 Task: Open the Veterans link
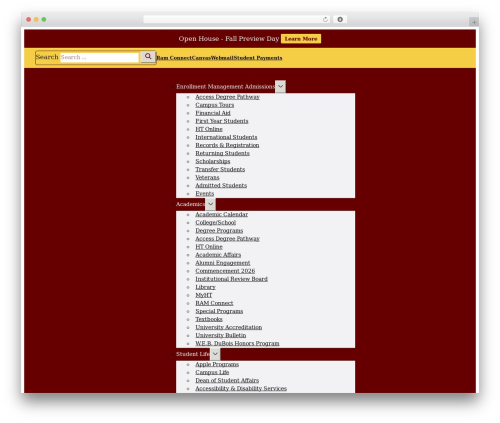click(207, 177)
